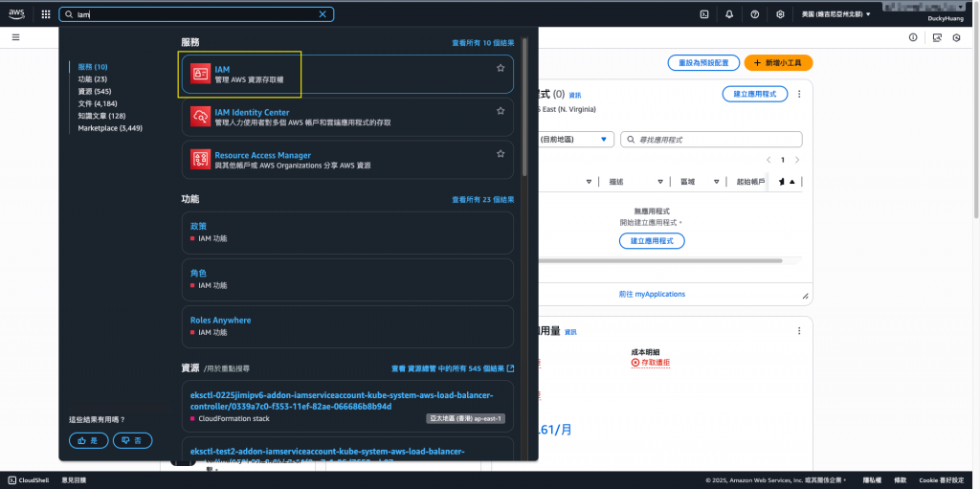The image size is (980, 489).
Task: Go to previous page arrow in applications widget
Action: tap(768, 160)
